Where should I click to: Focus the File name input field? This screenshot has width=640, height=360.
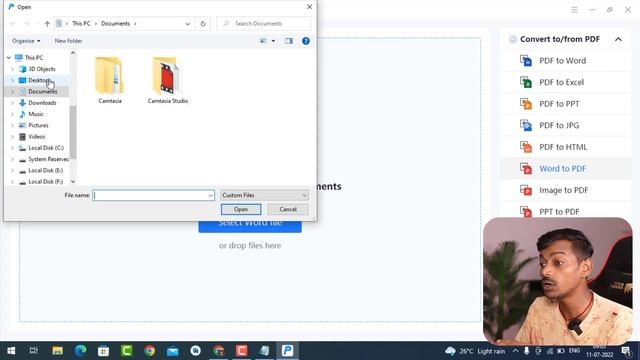150,196
